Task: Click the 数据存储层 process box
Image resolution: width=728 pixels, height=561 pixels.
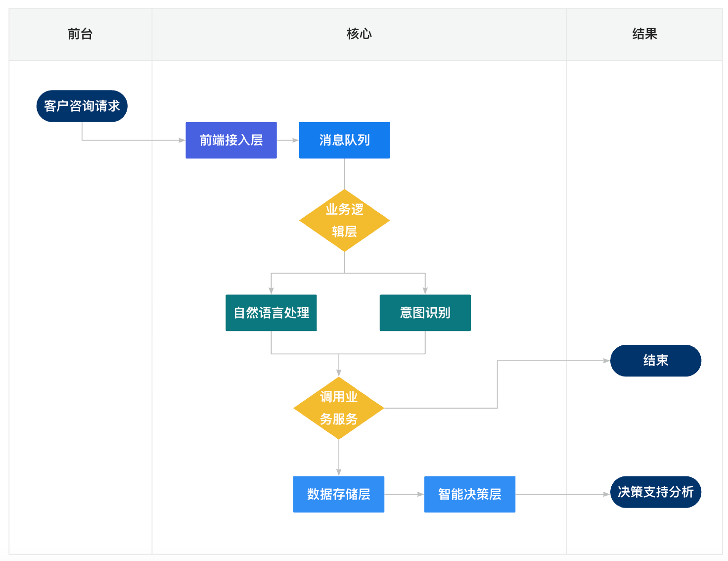Action: pyautogui.click(x=339, y=494)
